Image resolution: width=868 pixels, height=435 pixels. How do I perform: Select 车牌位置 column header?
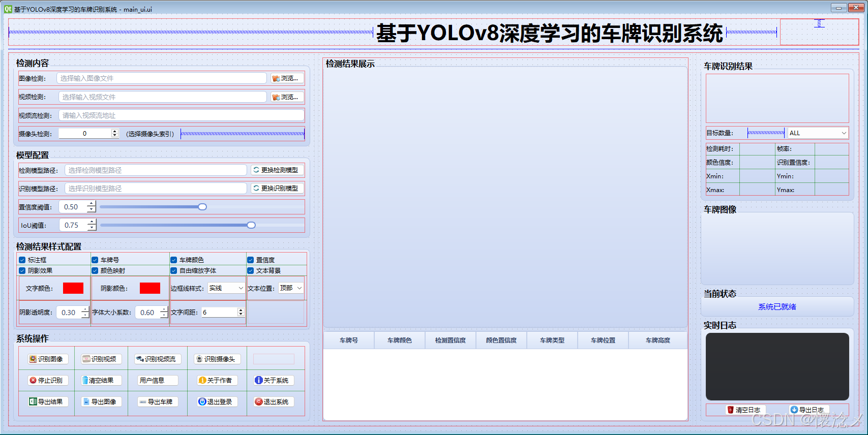click(x=603, y=340)
